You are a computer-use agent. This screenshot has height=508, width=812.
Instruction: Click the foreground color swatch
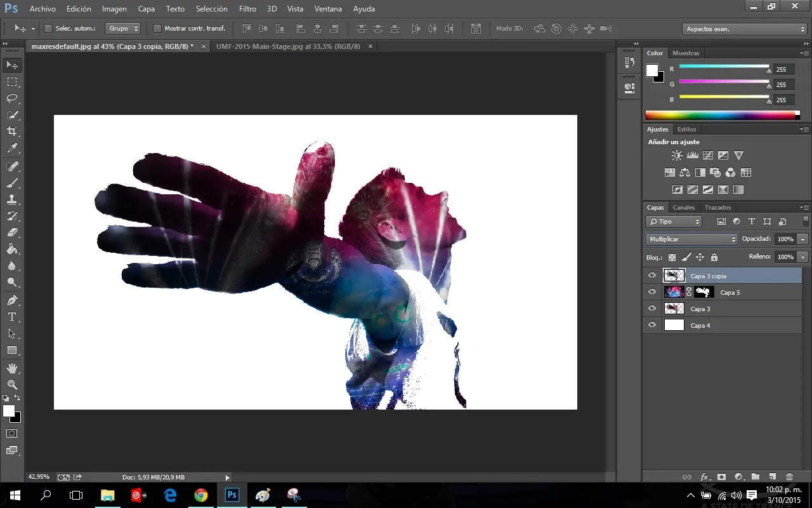click(x=8, y=412)
